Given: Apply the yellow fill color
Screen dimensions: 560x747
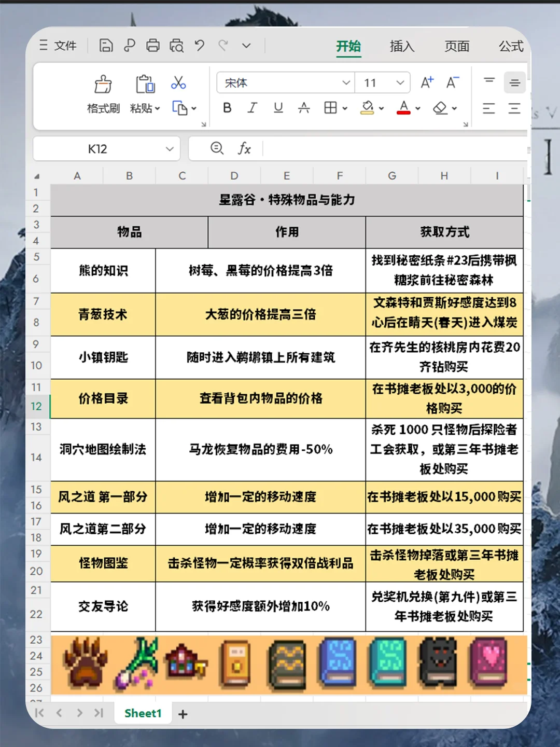Looking at the screenshot, I should click(368, 108).
